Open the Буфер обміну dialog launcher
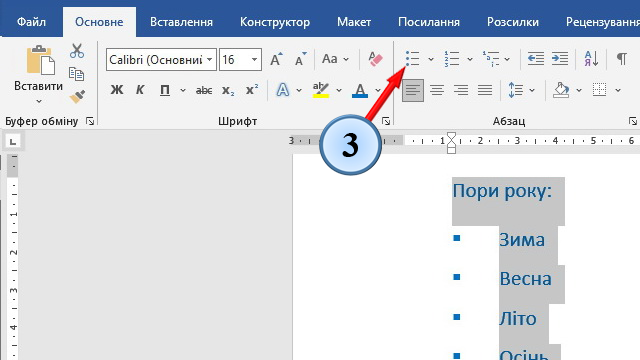 (90, 121)
